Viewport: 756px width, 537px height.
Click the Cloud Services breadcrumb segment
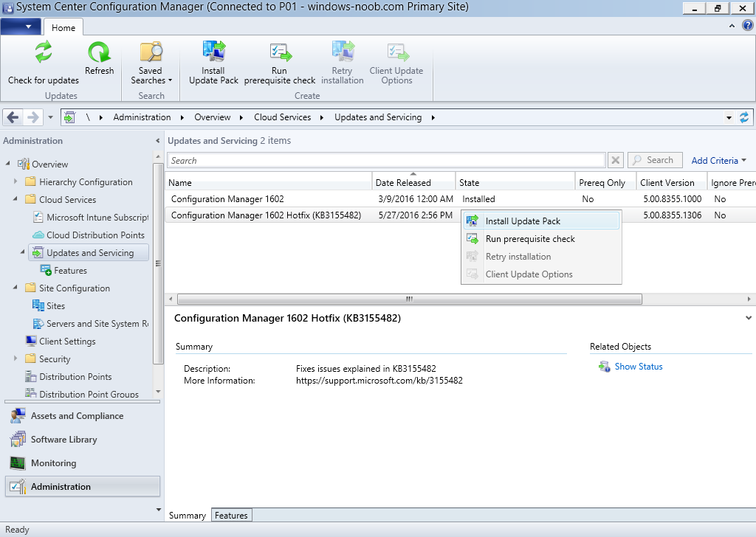click(283, 117)
